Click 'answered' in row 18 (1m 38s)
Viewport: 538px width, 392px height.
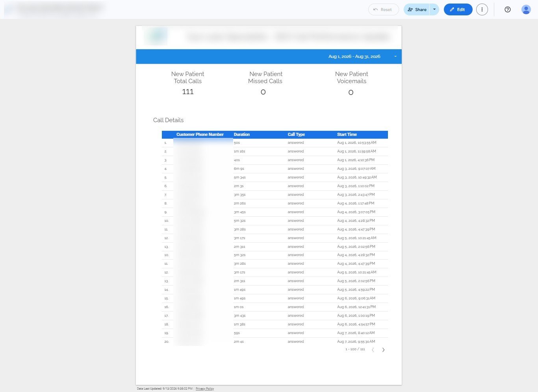296,324
